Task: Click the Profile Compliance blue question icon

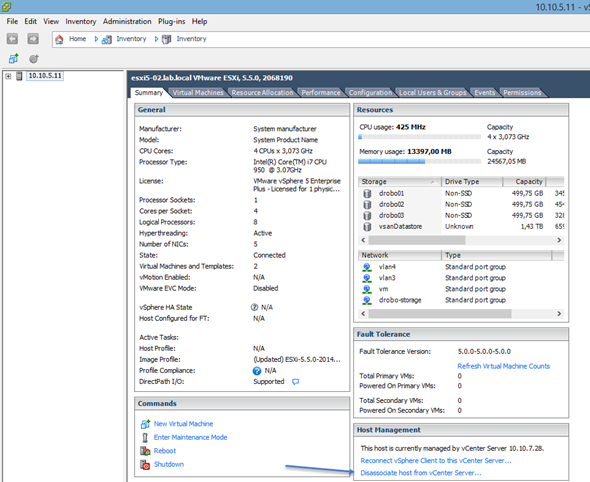Action: pos(257,371)
